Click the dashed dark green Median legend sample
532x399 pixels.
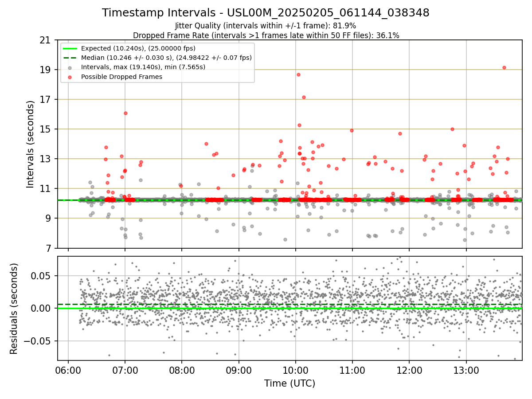pos(71,58)
